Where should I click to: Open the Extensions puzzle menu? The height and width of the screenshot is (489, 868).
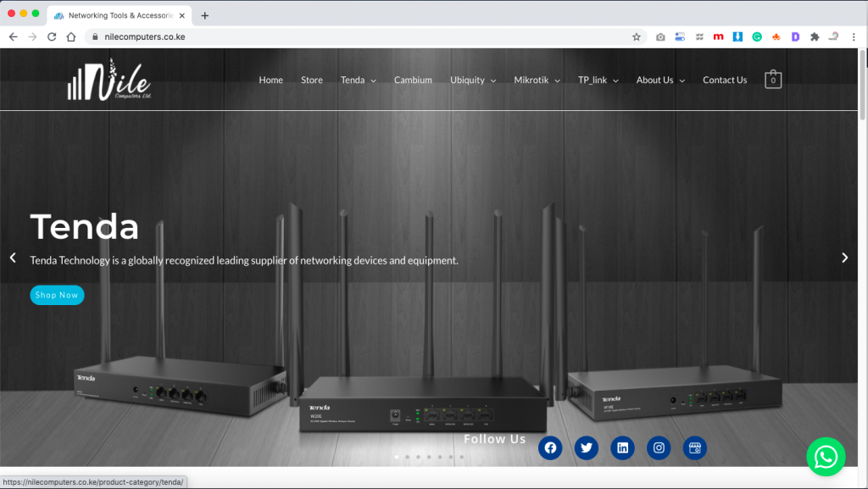tap(815, 37)
